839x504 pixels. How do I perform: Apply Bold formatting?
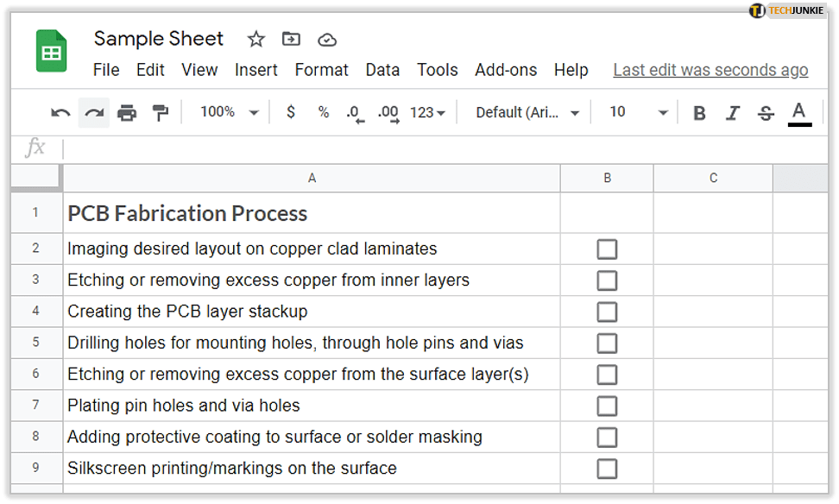coord(699,113)
